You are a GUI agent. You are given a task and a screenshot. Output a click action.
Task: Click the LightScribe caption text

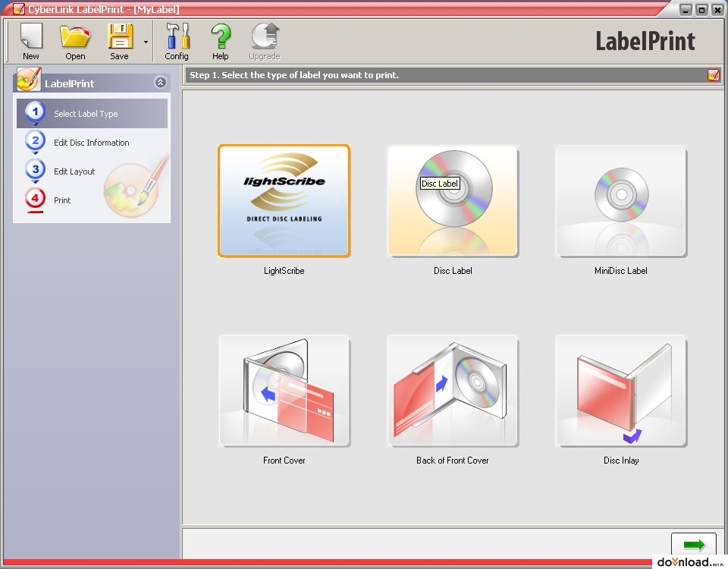(284, 271)
